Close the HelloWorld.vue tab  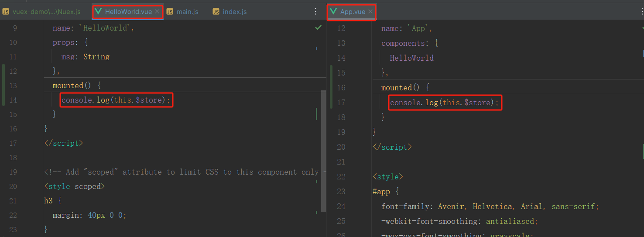pyautogui.click(x=157, y=12)
